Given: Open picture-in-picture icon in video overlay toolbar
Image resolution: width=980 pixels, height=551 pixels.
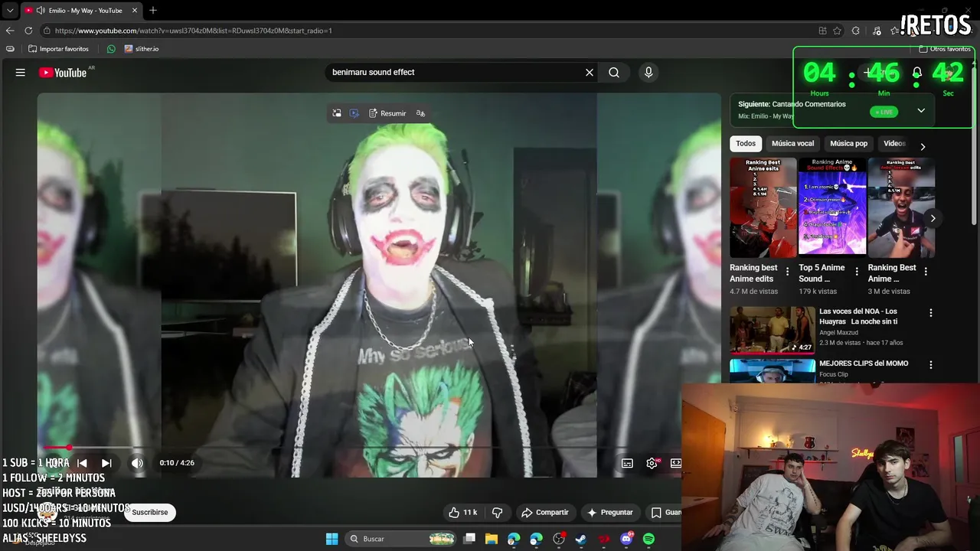Looking at the screenshot, I should (337, 113).
